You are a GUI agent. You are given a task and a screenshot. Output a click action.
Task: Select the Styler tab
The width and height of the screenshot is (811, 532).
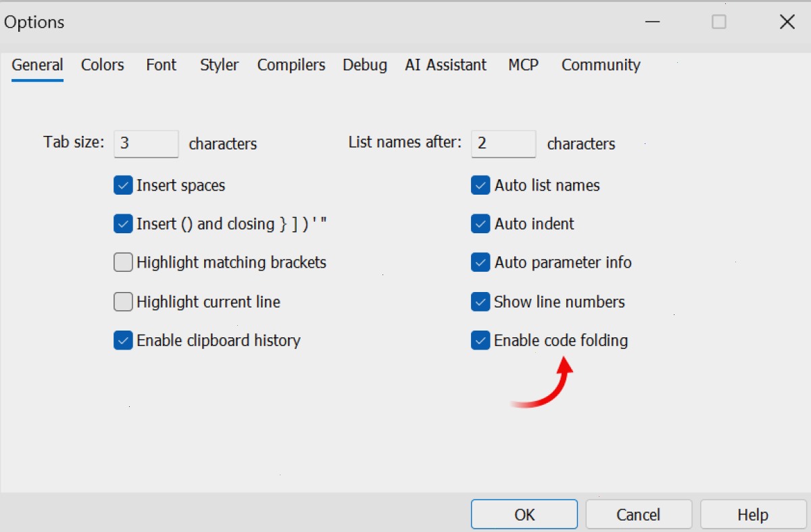pos(219,65)
